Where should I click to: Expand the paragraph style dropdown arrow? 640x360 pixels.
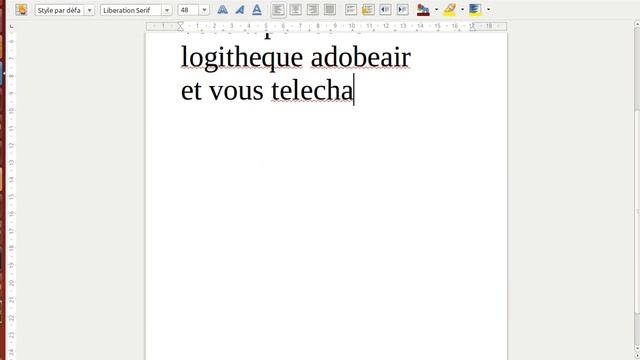89,10
